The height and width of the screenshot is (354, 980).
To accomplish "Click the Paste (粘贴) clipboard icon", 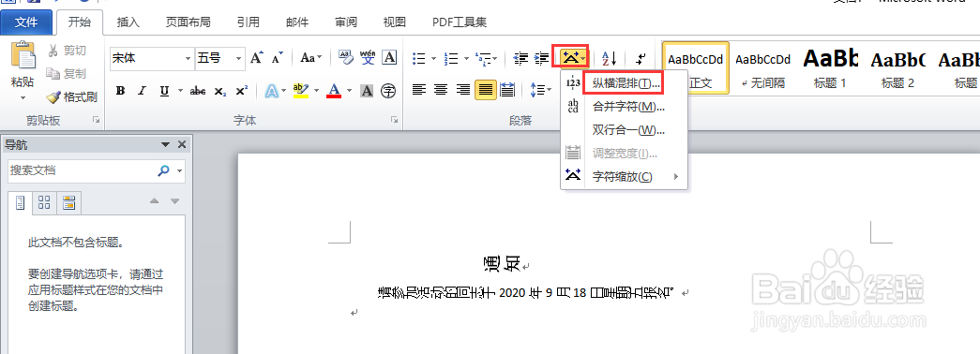I will coord(23,56).
